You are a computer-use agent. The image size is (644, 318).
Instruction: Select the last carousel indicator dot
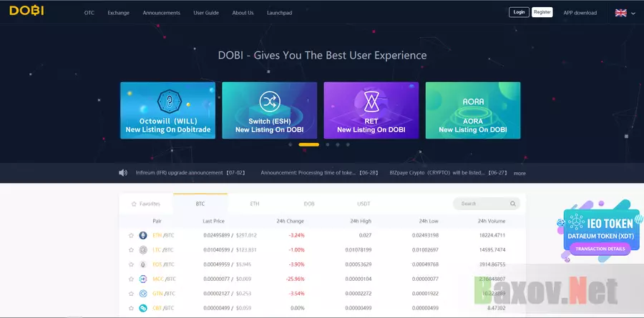(x=348, y=144)
